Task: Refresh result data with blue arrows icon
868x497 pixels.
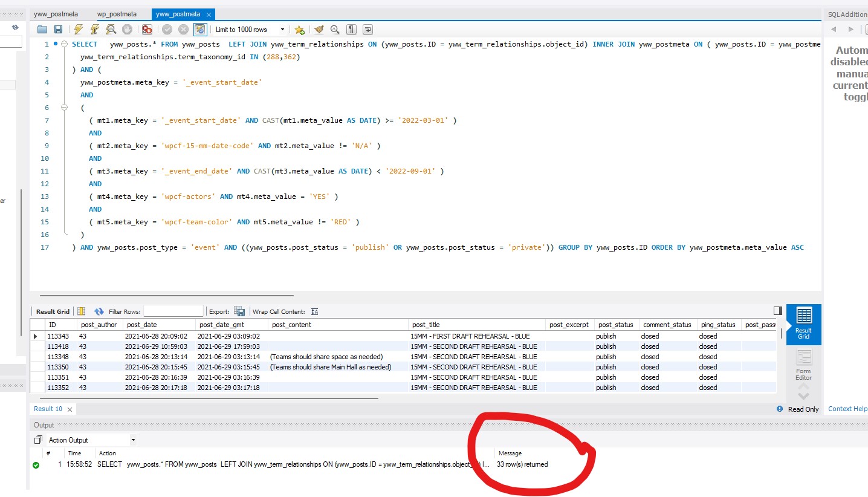Action: [x=99, y=311]
